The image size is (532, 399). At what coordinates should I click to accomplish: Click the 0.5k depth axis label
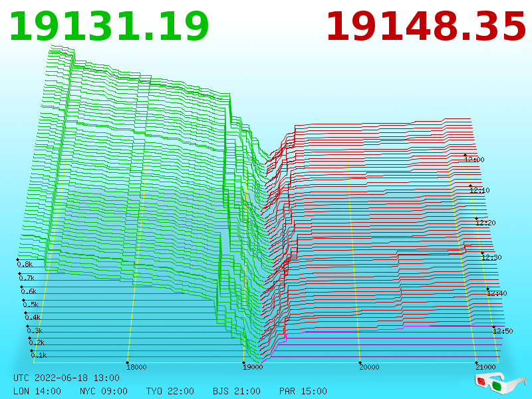tap(31, 305)
